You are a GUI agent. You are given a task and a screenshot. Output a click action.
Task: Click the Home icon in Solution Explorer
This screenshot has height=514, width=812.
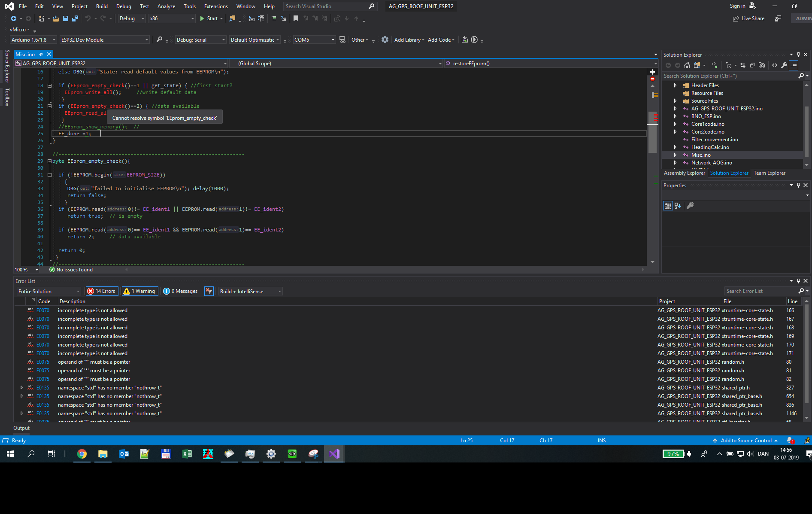pos(687,65)
